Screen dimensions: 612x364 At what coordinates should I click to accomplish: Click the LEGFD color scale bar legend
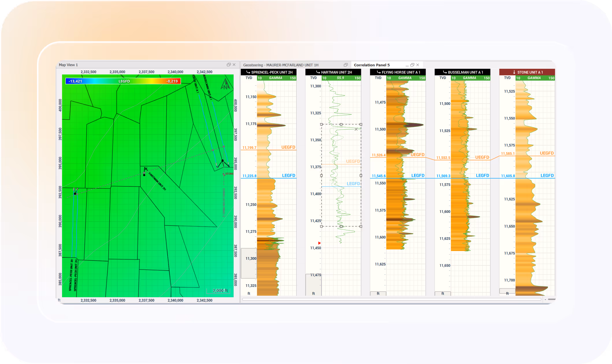tap(123, 81)
